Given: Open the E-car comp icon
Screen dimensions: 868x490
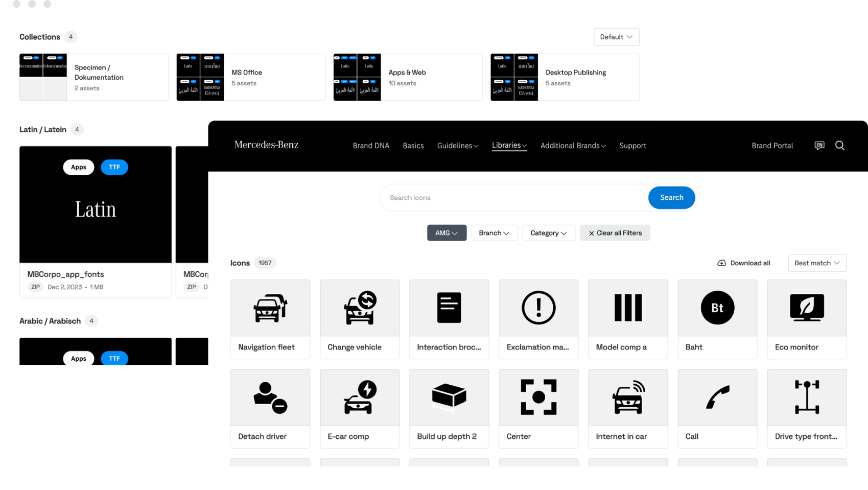Looking at the screenshot, I should point(360,408).
